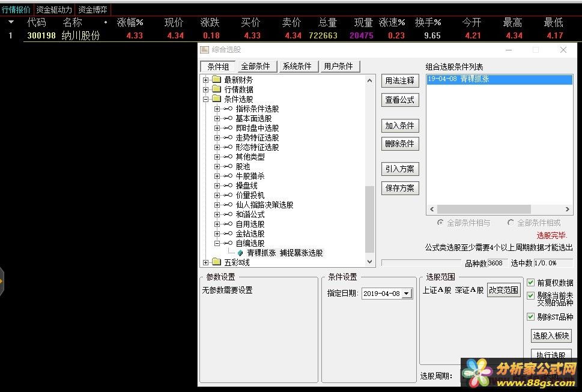Open the 资金博弈 top tab
The image size is (582, 392).
click(x=92, y=10)
